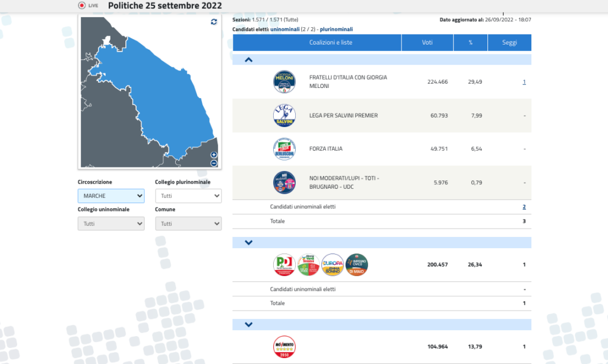Click the Politiche 25 settembre 2022 title
The height and width of the screenshot is (364, 608).
165,6
